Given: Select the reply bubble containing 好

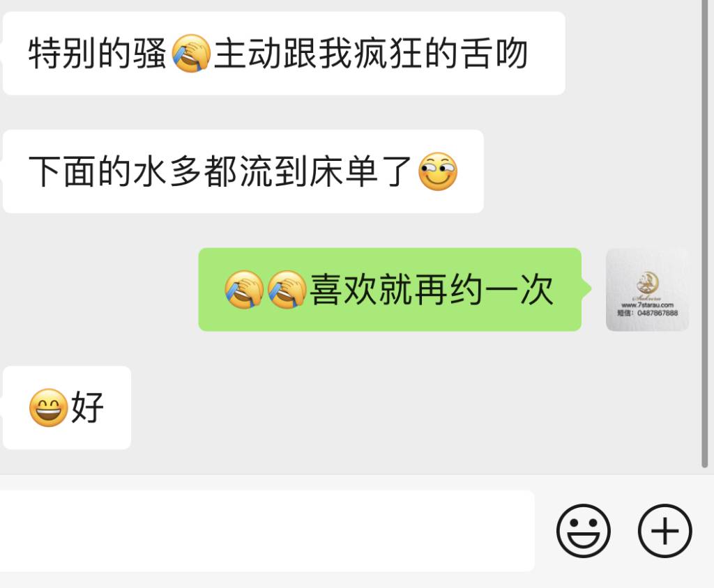Looking at the screenshot, I should (67, 408).
